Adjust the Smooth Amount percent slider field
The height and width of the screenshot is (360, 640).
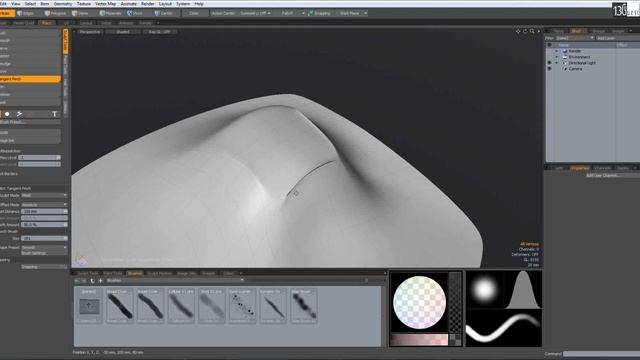[x=44, y=224]
